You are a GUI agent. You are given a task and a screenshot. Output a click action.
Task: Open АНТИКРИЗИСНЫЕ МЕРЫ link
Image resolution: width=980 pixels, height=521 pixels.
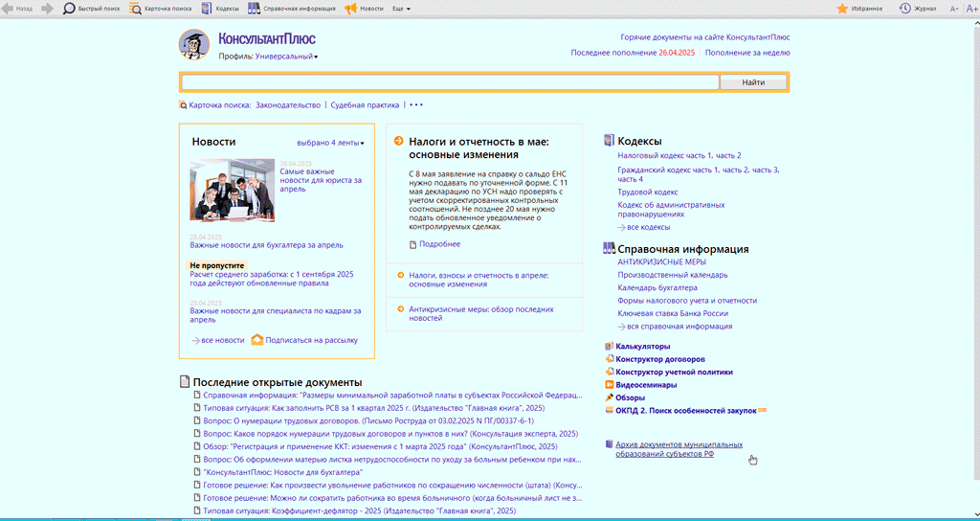tap(662, 261)
